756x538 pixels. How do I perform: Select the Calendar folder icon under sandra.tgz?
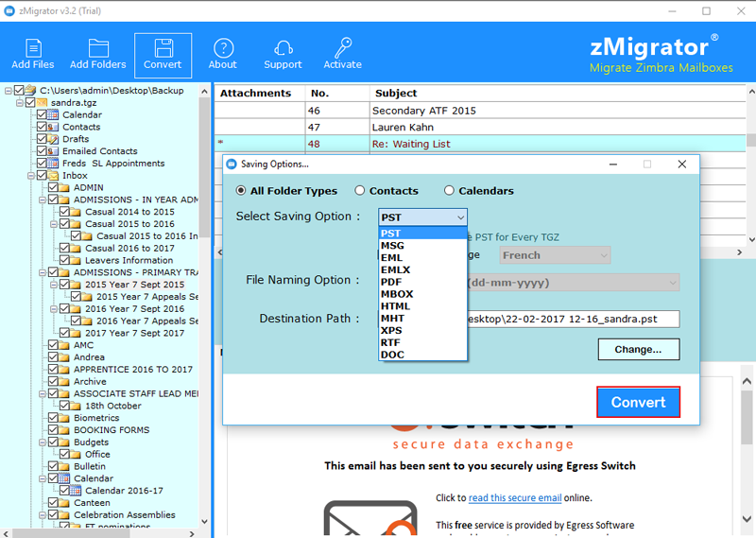point(53,114)
